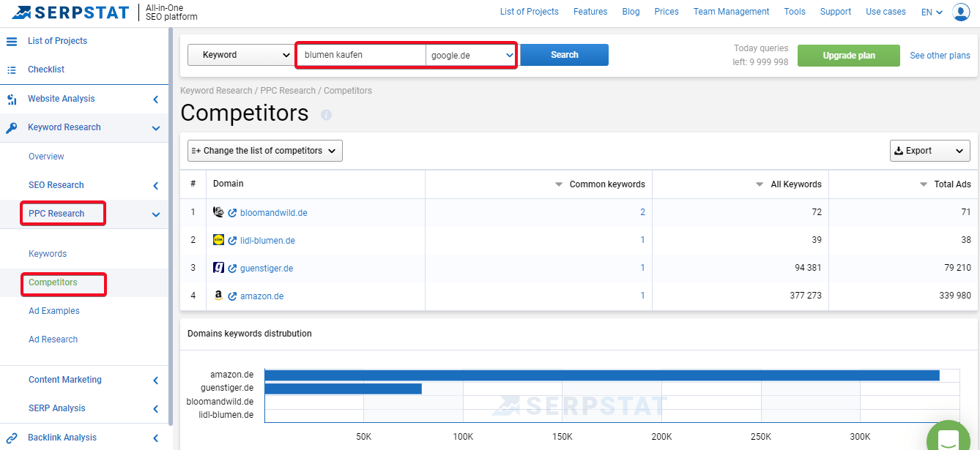Image resolution: width=980 pixels, height=450 pixels.
Task: Click the Upgrade plan button
Action: 849,56
